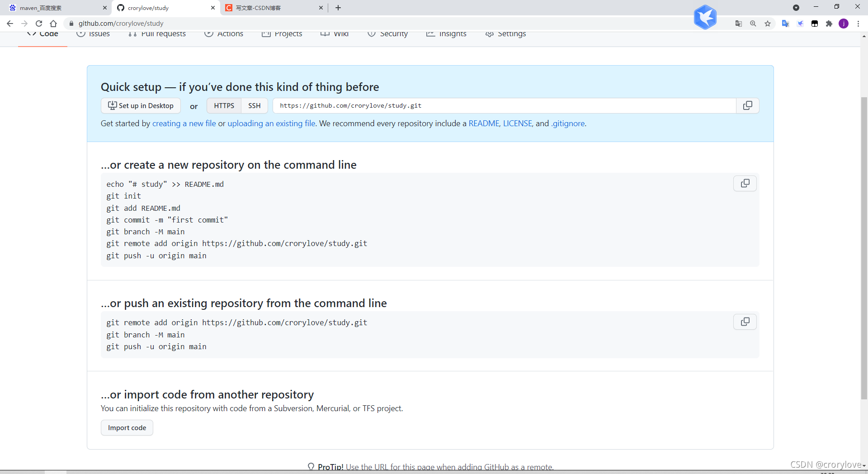
Task: Open the repository Security tab
Action: pyautogui.click(x=387, y=34)
